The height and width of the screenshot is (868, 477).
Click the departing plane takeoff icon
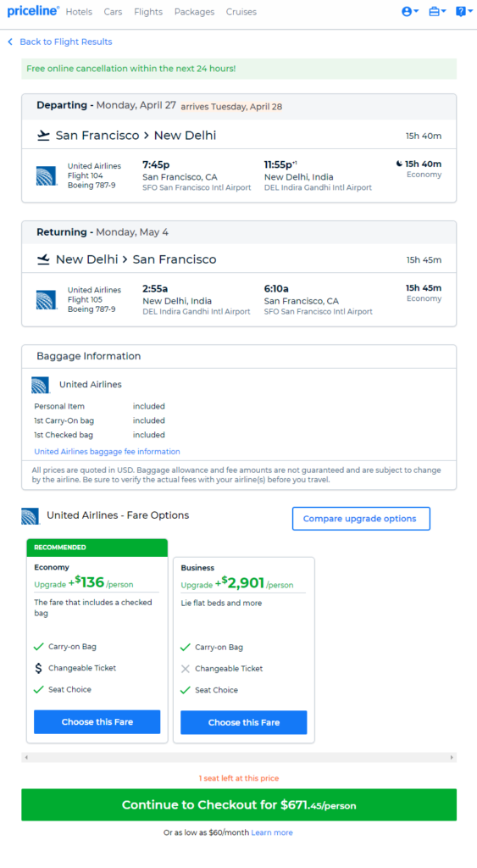(x=43, y=136)
